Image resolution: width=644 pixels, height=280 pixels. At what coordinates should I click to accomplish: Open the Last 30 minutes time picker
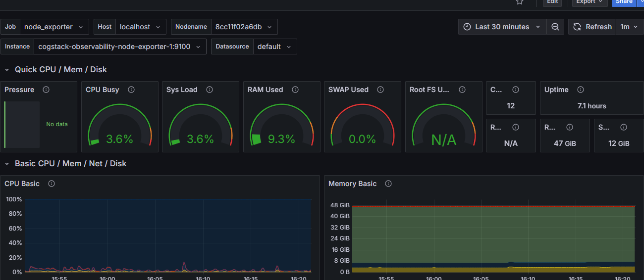pos(502,27)
